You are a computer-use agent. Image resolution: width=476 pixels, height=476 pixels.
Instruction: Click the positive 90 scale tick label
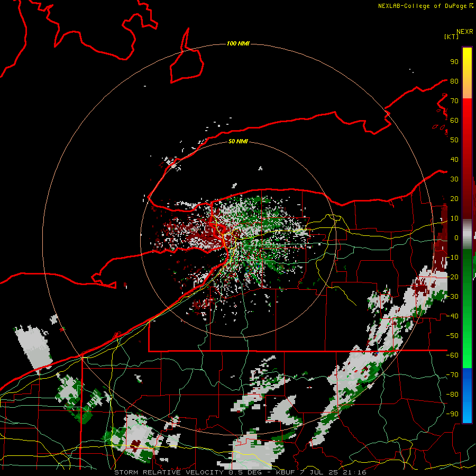coord(454,62)
